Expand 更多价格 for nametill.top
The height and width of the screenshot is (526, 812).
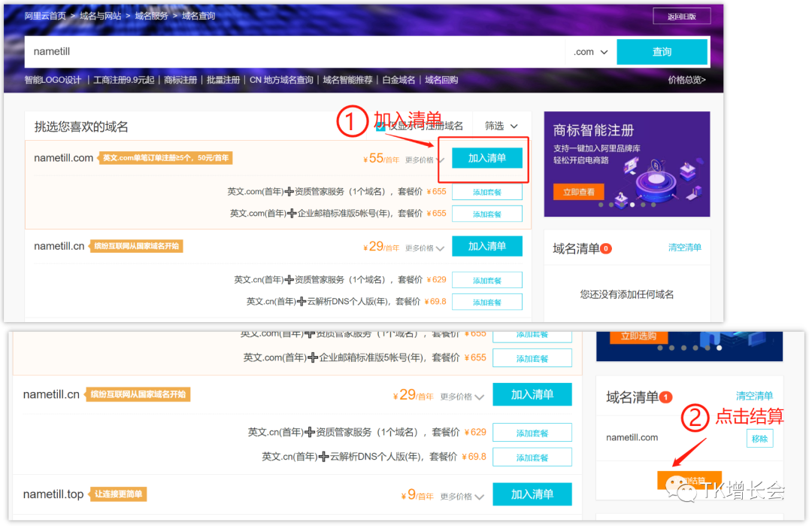[x=462, y=497]
